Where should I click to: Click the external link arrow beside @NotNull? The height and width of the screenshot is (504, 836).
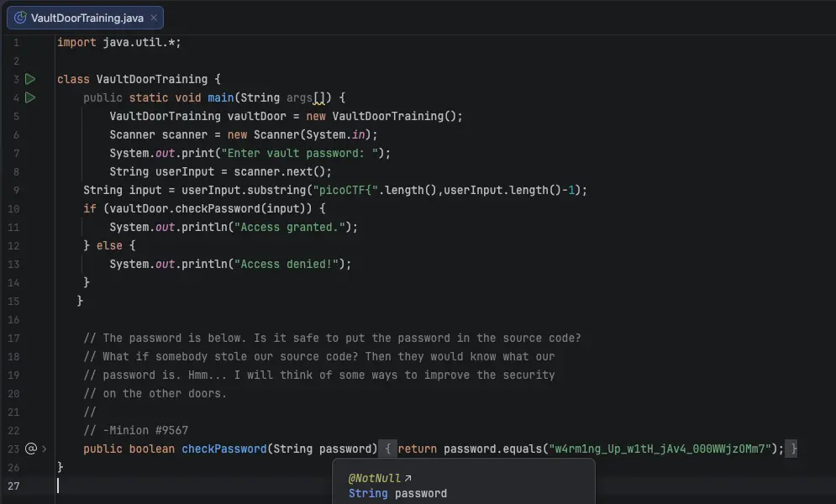408,478
